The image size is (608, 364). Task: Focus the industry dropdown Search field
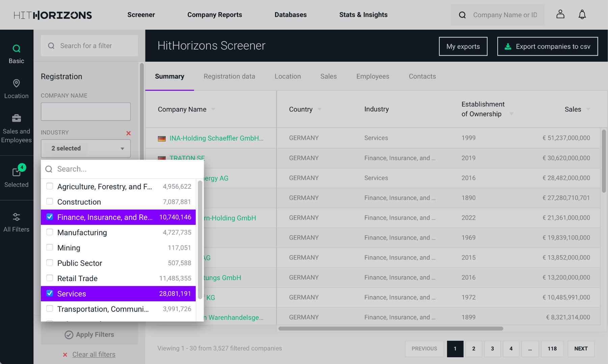click(122, 169)
